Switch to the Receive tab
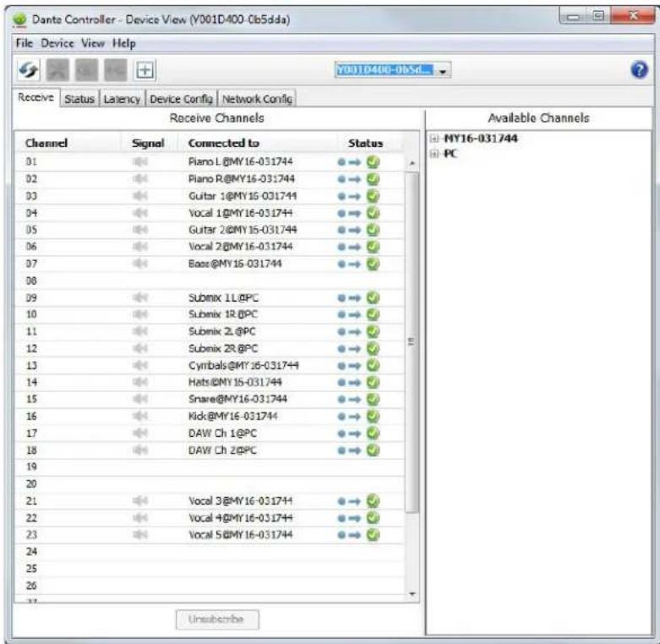Viewport: 660px width, 644px height. [36, 97]
